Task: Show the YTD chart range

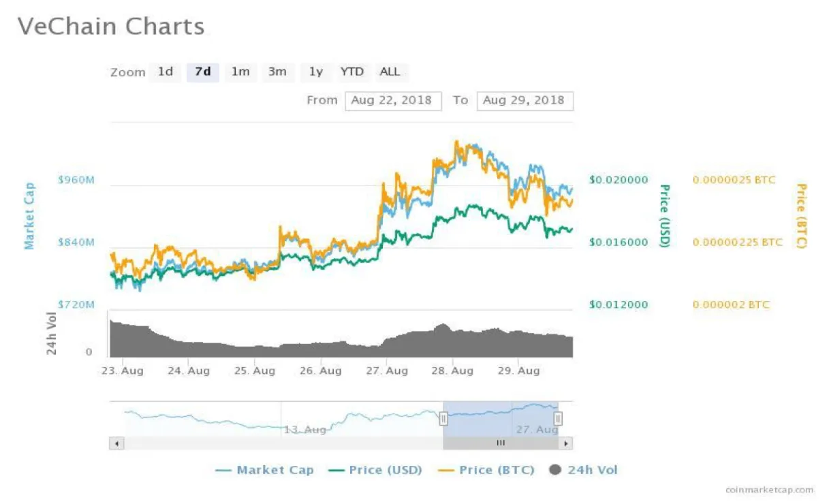Action: [x=352, y=72]
